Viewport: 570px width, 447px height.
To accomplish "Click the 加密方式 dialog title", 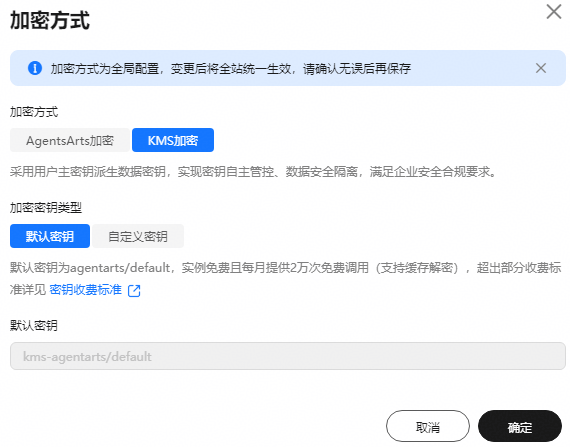I will pos(50,20).
